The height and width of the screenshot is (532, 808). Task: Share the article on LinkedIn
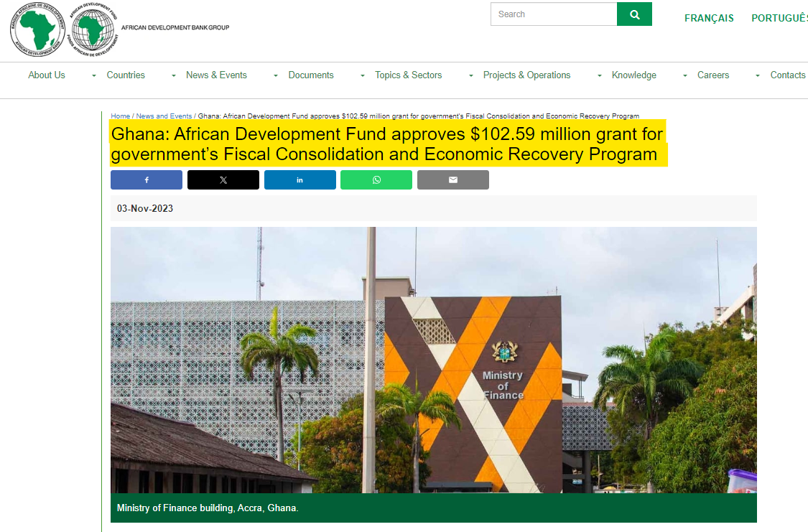pyautogui.click(x=299, y=180)
